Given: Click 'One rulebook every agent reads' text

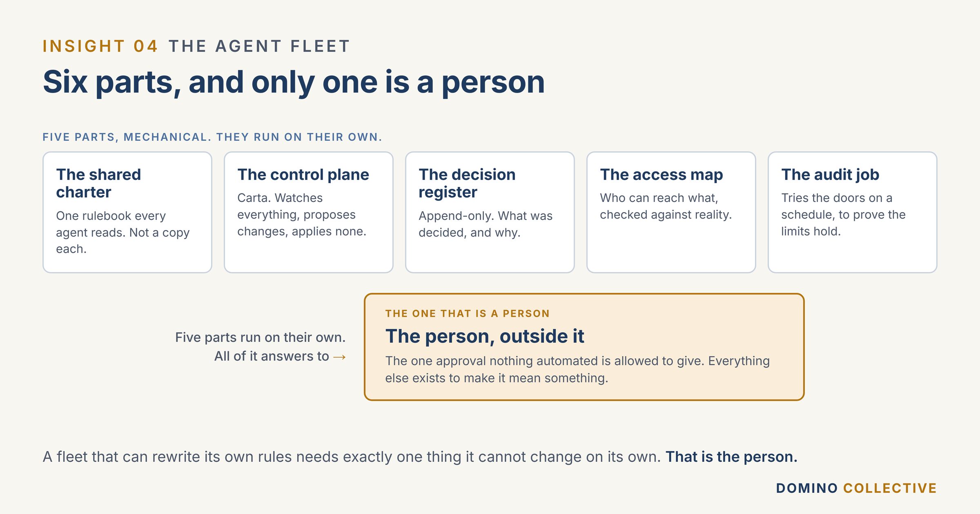Looking at the screenshot, I should tap(122, 232).
